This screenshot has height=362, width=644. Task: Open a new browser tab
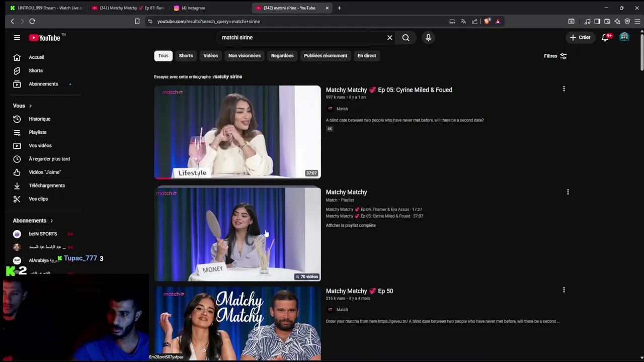[x=339, y=8]
